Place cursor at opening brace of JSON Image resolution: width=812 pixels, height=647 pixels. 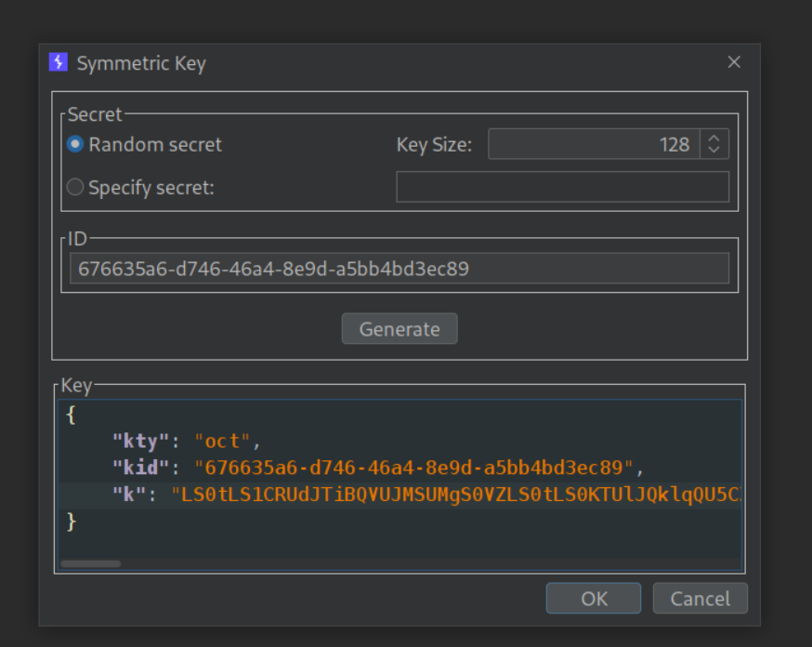71,416
